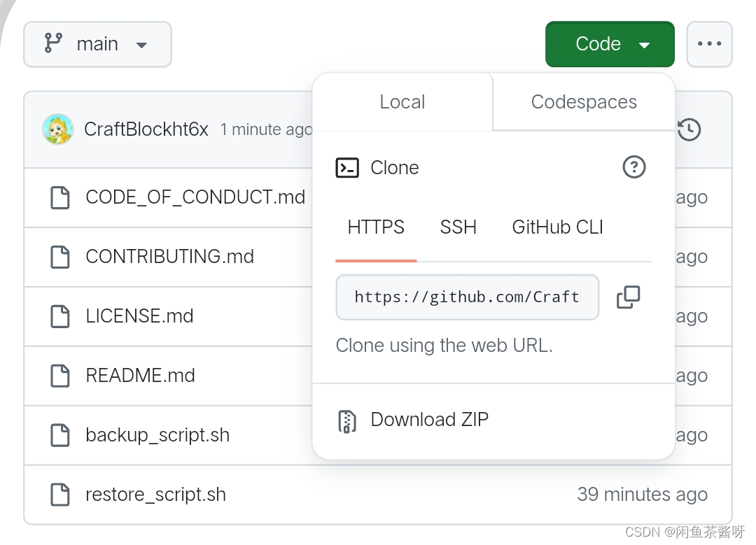Open the three-dot more options menu
The image size is (756, 545).
(x=709, y=44)
